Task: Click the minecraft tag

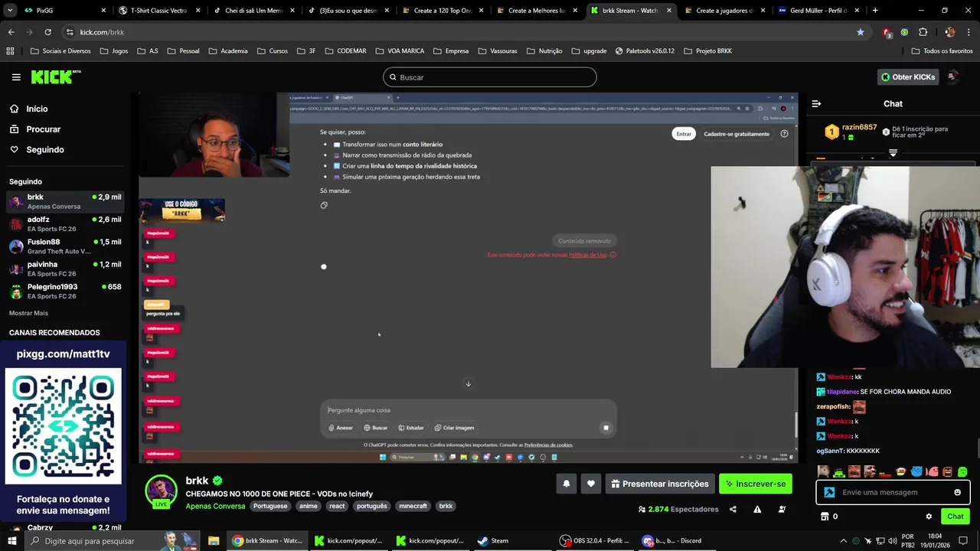Action: pyautogui.click(x=413, y=506)
